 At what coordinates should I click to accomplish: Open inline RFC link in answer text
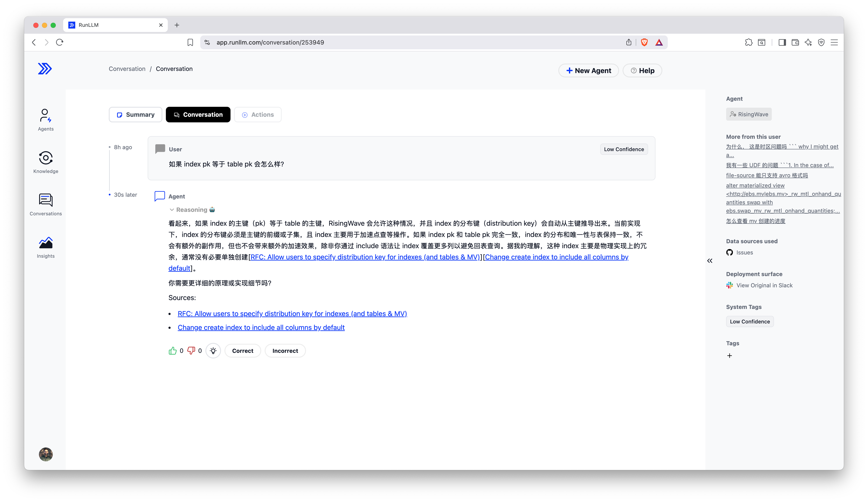[x=365, y=257]
